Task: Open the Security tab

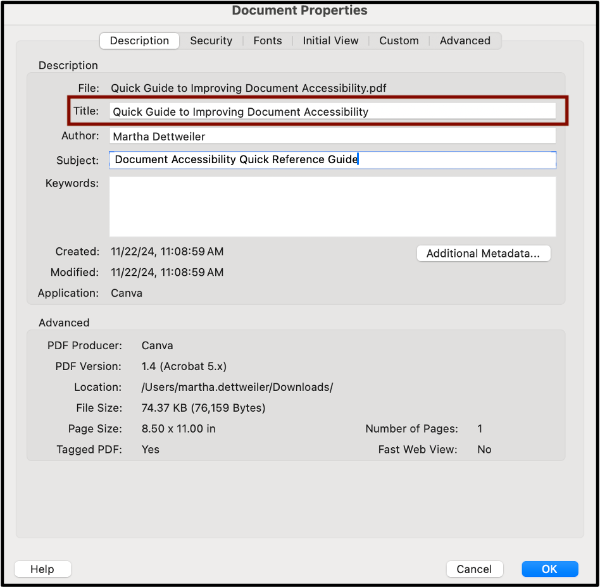Action: click(x=211, y=41)
